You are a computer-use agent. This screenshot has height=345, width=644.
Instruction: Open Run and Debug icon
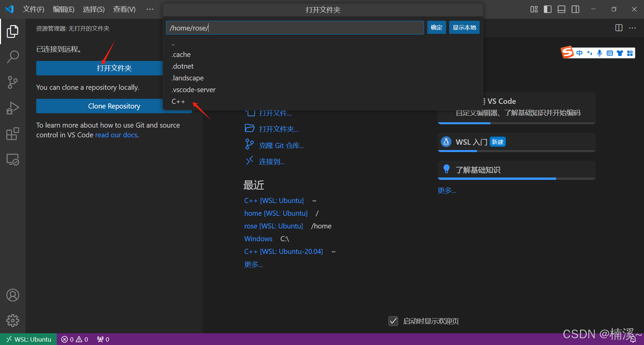point(13,108)
